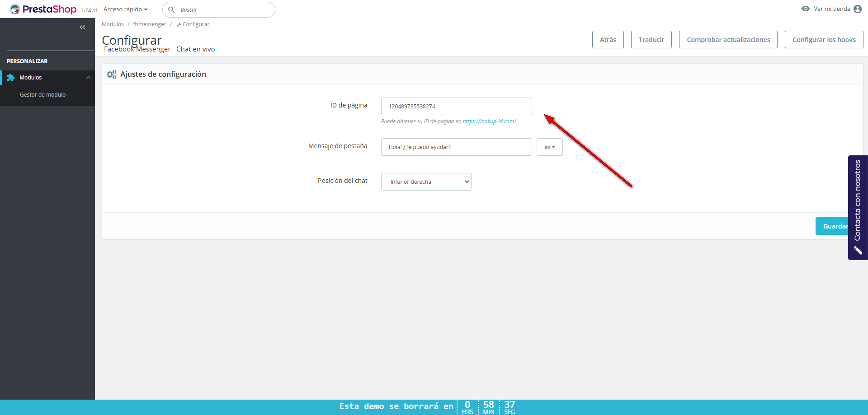Click the Modulos puzzle piece icon
The height and width of the screenshot is (415, 868).
tap(11, 78)
